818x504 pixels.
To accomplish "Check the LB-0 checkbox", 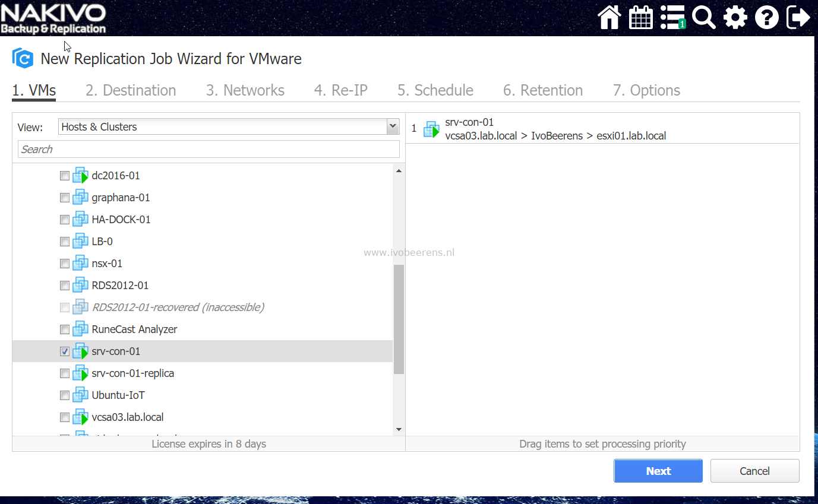I will point(65,242).
